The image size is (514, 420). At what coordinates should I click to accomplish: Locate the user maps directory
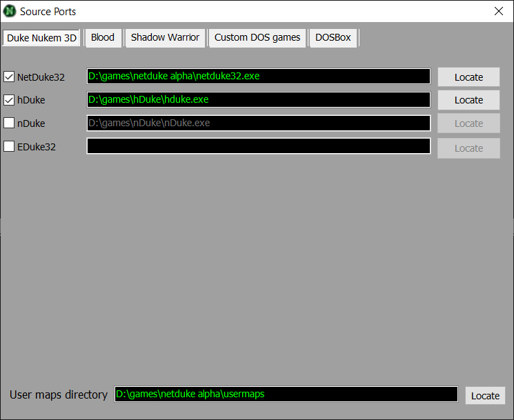coord(485,395)
